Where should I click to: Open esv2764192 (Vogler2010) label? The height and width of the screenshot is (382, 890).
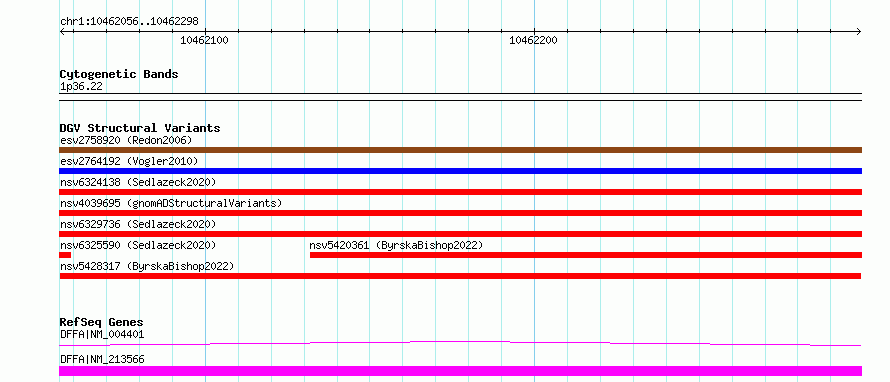pyautogui.click(x=129, y=161)
